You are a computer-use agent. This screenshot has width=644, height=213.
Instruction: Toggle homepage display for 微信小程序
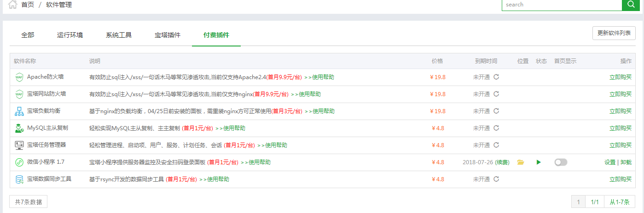point(561,162)
